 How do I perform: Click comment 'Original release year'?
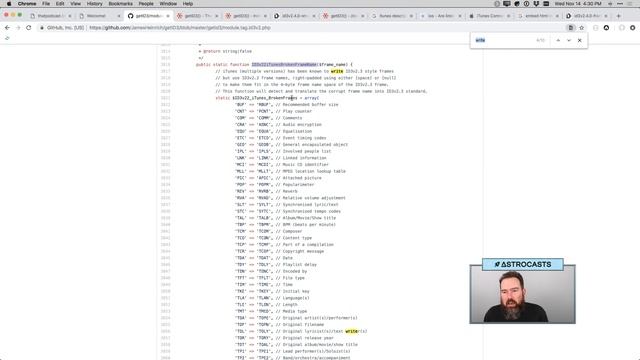pos(308,338)
